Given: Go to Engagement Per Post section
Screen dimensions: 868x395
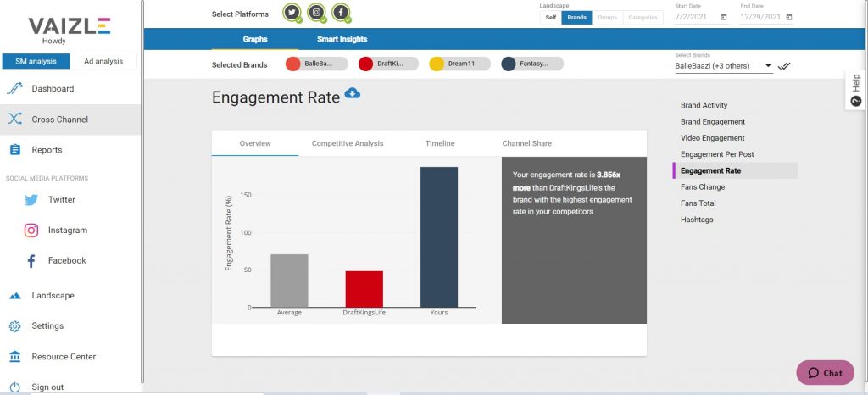Looking at the screenshot, I should 717,154.
